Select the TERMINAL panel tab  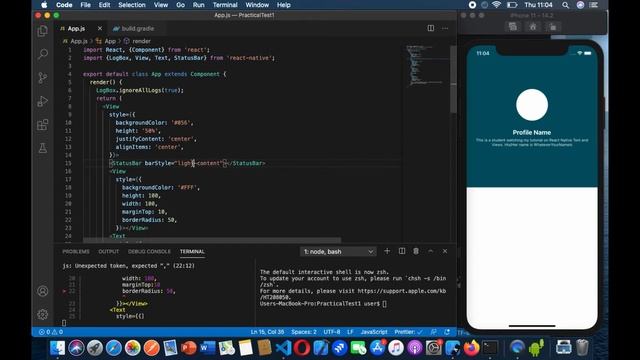coord(192,251)
